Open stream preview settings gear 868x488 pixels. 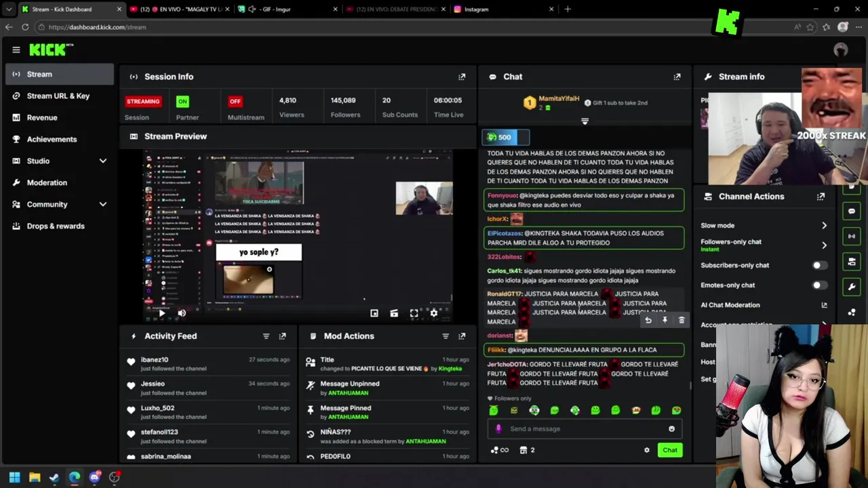coord(434,313)
